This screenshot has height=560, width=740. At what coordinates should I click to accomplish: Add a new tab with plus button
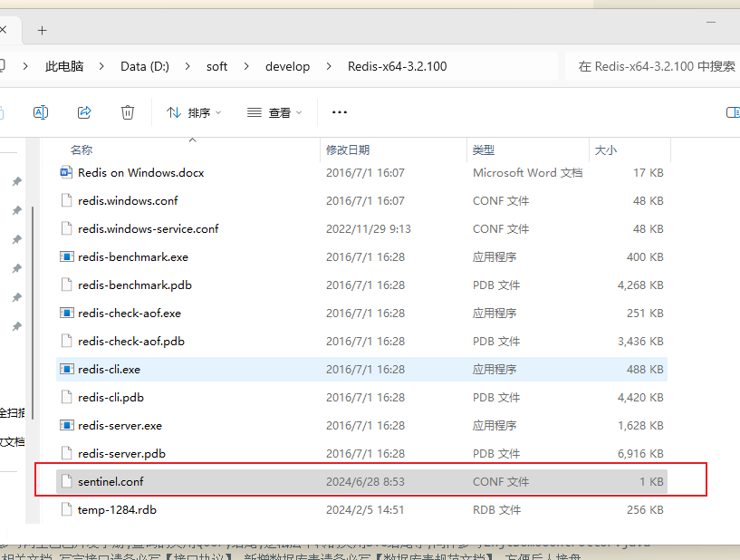pyautogui.click(x=42, y=31)
